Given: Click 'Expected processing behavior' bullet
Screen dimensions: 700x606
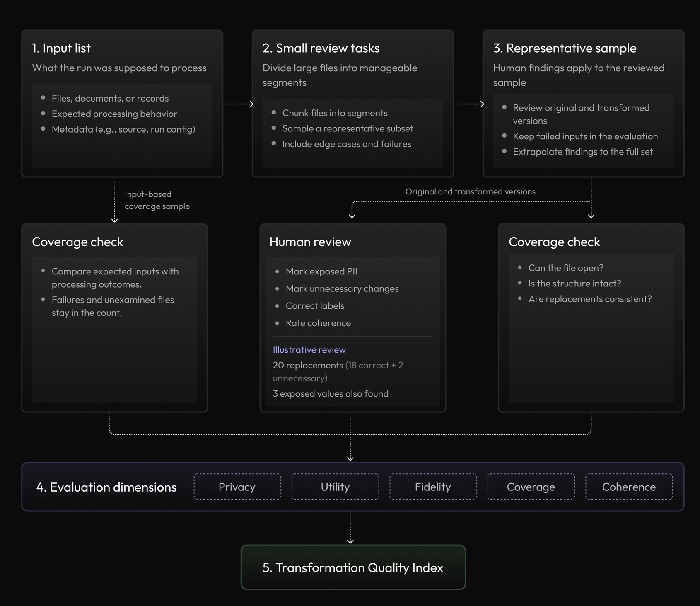Looking at the screenshot, I should [x=114, y=114].
